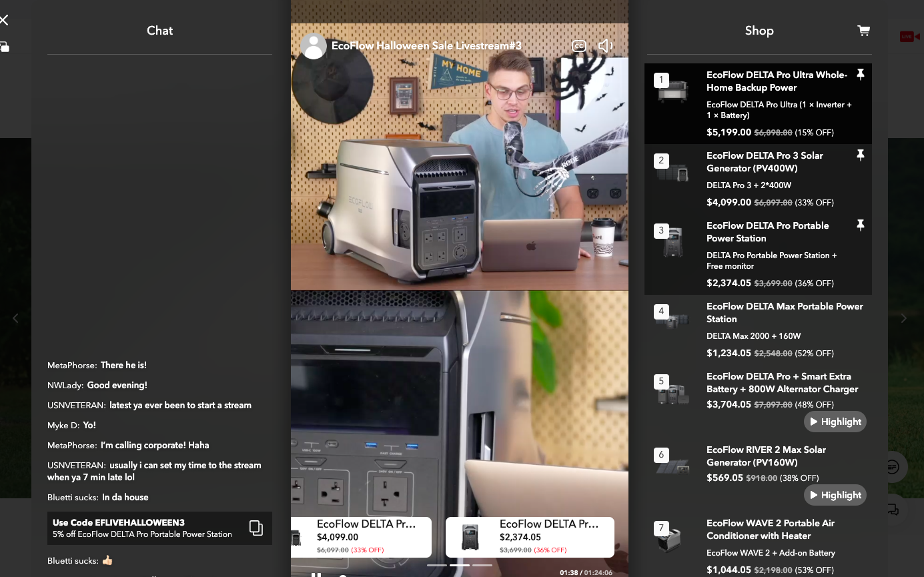The width and height of the screenshot is (924, 577).
Task: Click the pin icon on DELTA Pro Ultra item
Action: 860,75
